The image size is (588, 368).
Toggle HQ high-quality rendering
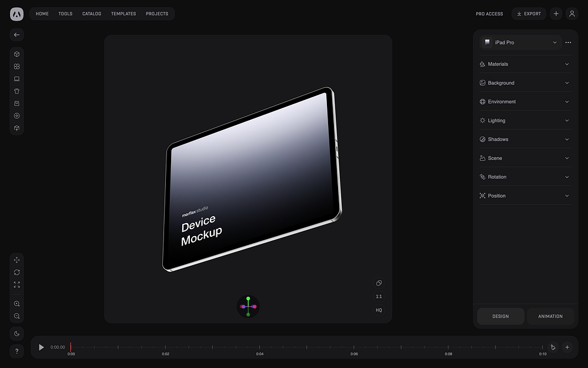[x=379, y=310]
